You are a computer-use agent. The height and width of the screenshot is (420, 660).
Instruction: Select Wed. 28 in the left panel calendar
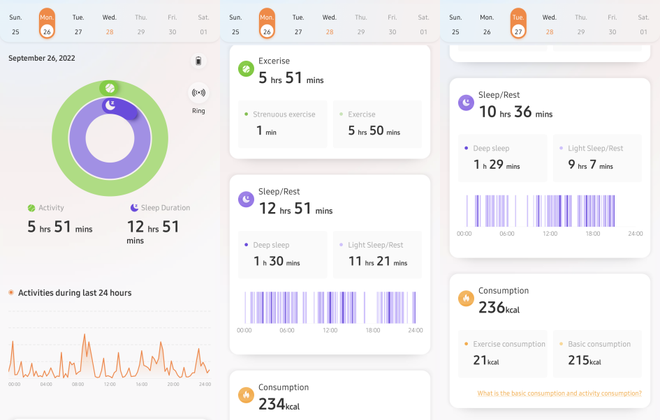[109, 24]
